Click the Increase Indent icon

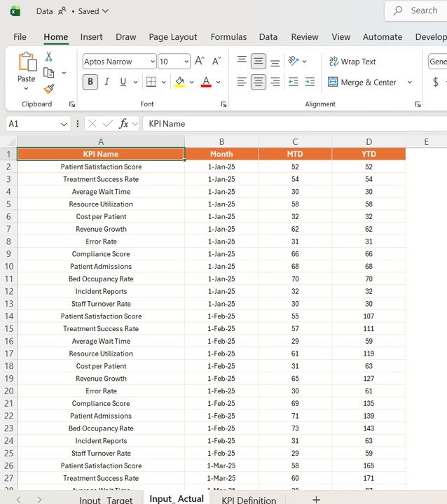click(309, 82)
